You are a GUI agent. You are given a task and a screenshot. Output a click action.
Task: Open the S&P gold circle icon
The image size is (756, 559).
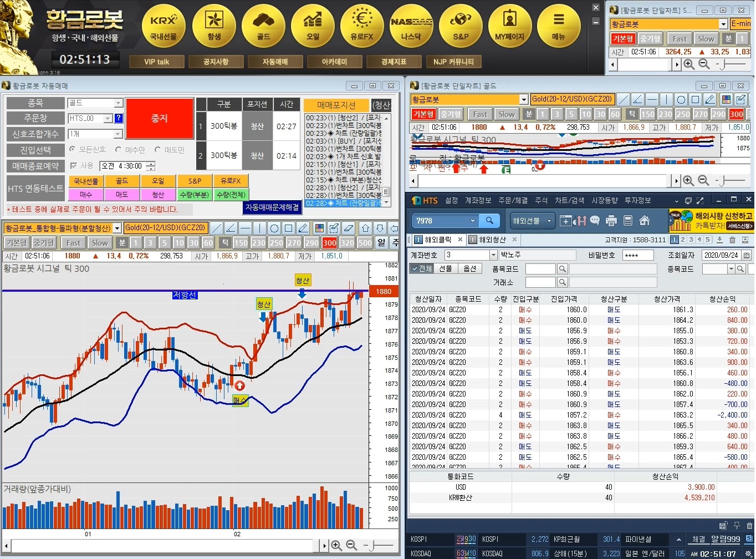(x=461, y=26)
